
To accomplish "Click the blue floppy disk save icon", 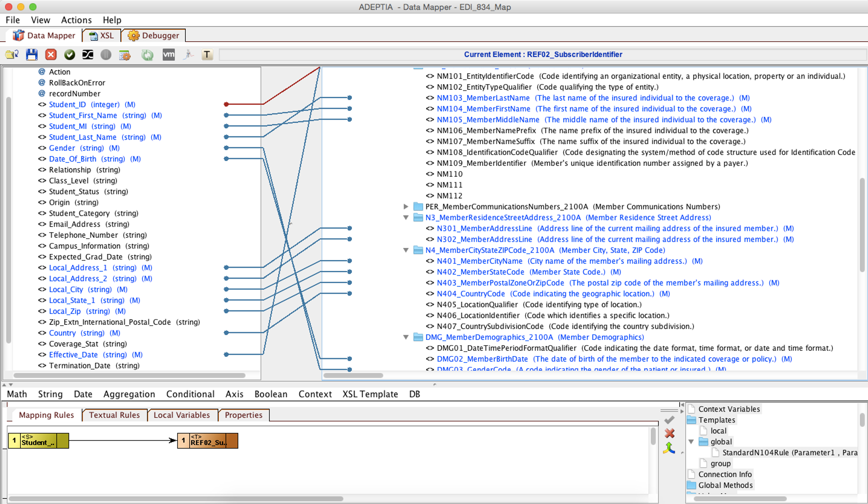I will tap(32, 55).
